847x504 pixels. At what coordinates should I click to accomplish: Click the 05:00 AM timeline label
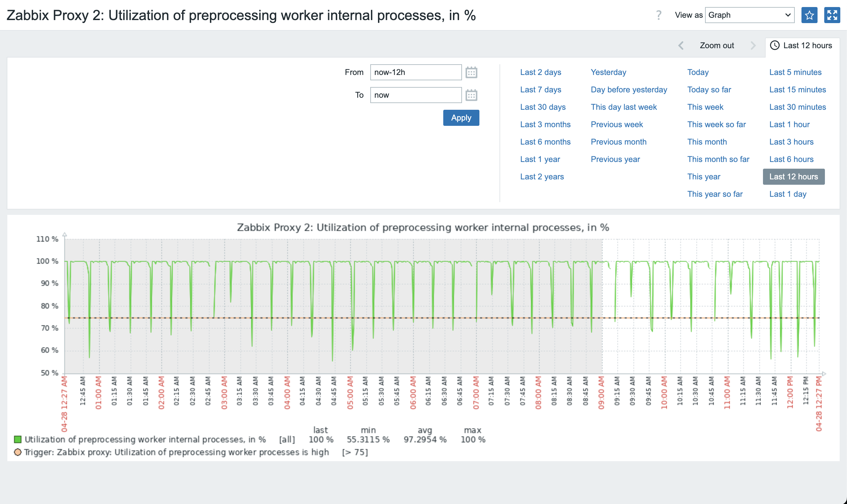[x=350, y=393]
